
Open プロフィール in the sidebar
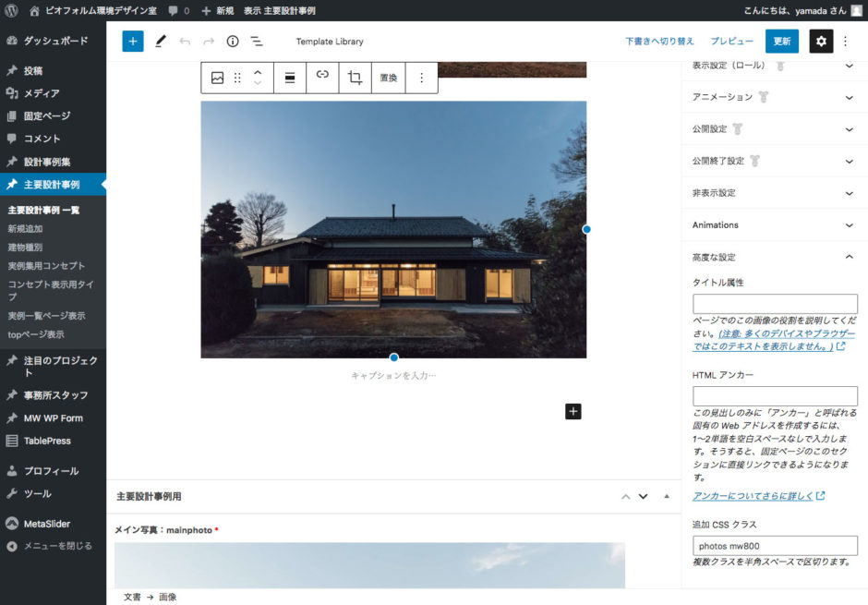point(54,471)
